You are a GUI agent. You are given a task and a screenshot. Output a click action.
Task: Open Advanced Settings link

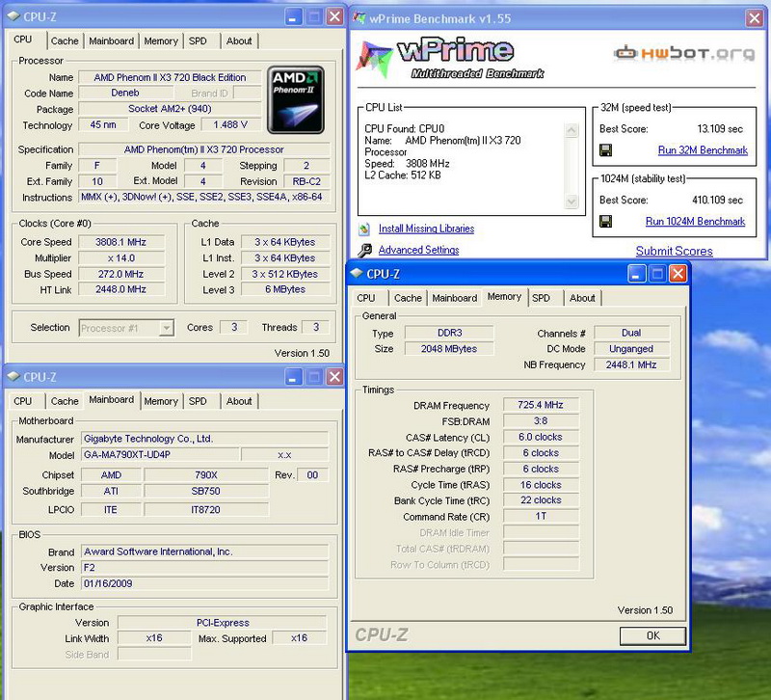tap(419, 250)
